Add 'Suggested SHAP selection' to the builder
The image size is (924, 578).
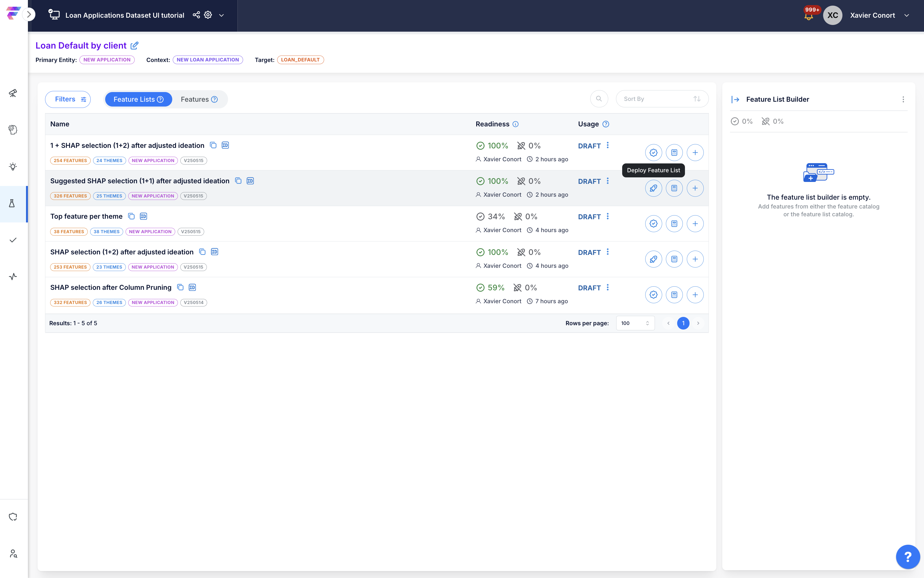[695, 188]
